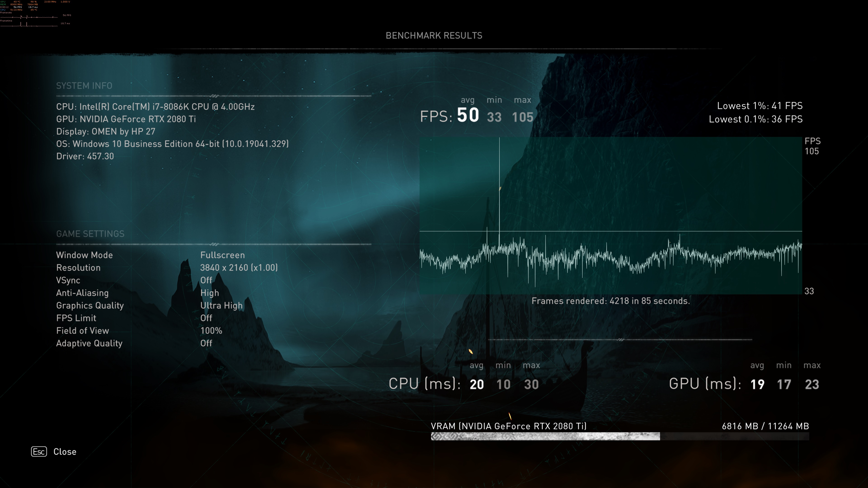The image size is (868, 488).
Task: Click the overlay Framerate mini graph
Action: pyautogui.click(x=29, y=17)
